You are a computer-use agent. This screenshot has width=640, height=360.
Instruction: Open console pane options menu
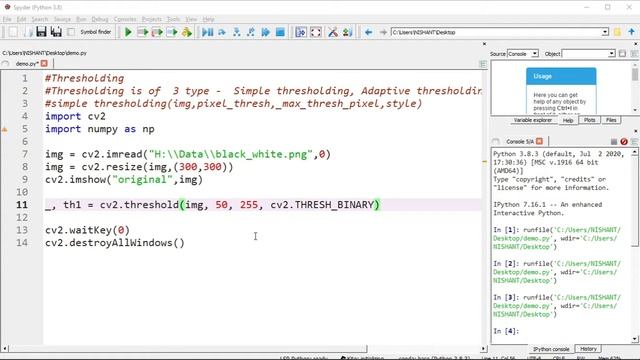point(634,142)
